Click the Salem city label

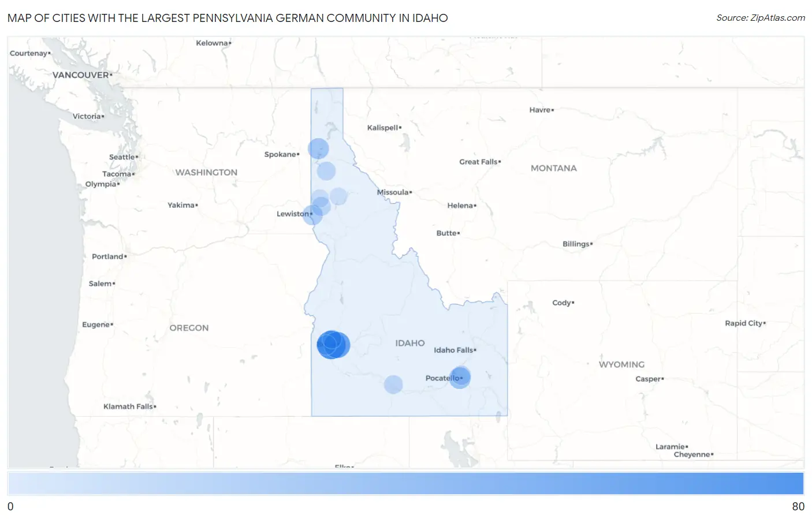coord(100,283)
